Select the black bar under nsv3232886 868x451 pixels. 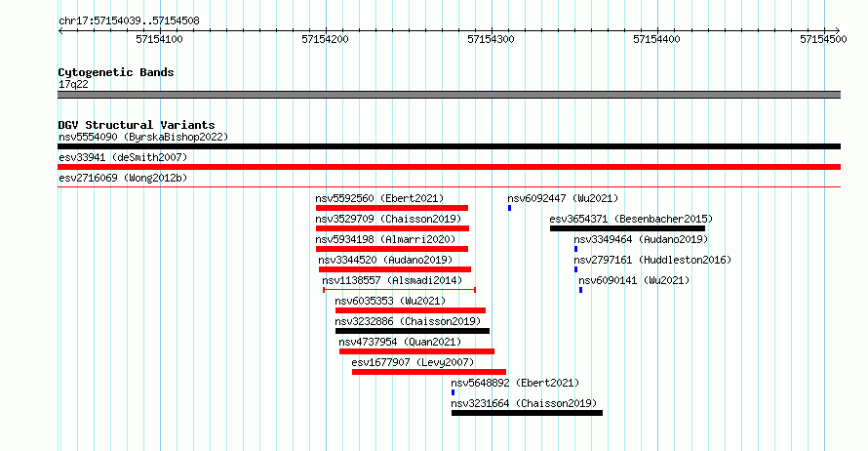pos(413,331)
